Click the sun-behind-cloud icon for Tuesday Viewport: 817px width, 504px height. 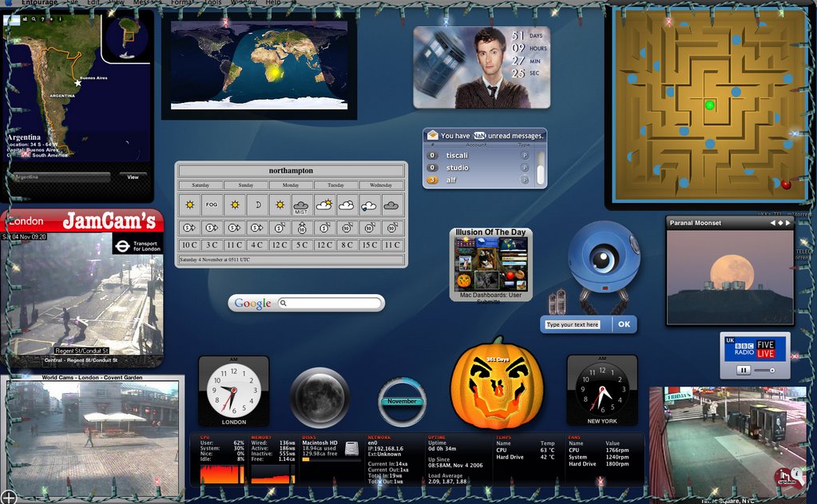324,204
